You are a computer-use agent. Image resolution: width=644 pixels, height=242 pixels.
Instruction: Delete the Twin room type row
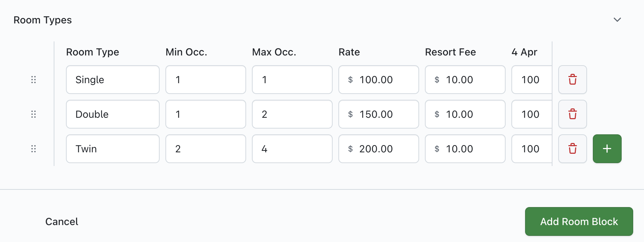coord(572,149)
